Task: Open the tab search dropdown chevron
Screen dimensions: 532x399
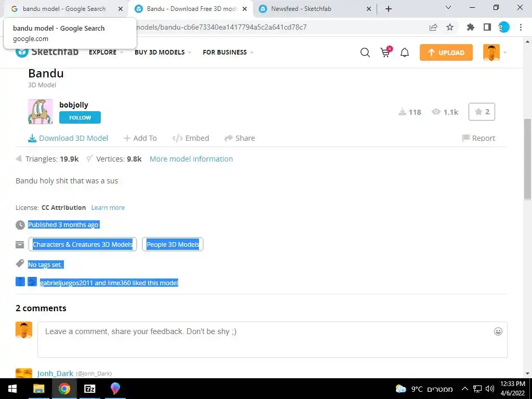Action: coord(448,7)
